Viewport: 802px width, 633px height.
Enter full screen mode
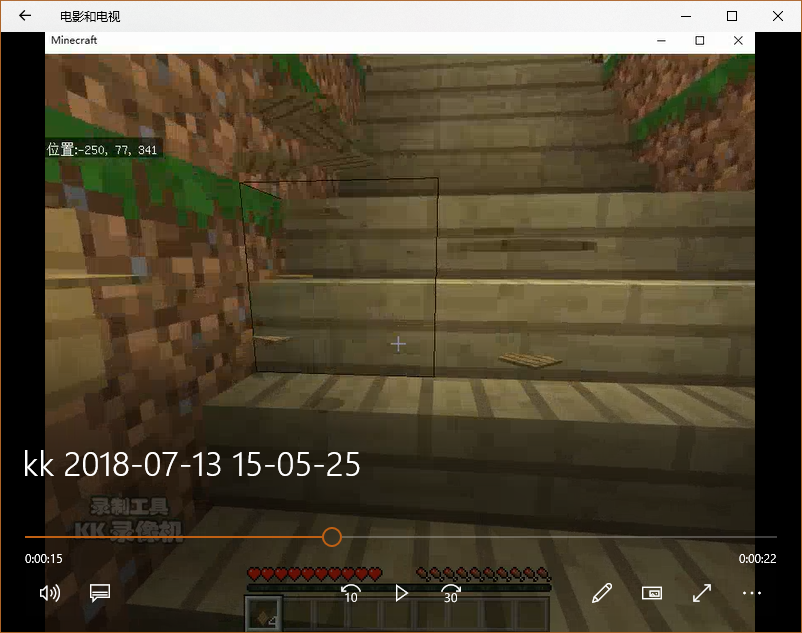[x=702, y=593]
